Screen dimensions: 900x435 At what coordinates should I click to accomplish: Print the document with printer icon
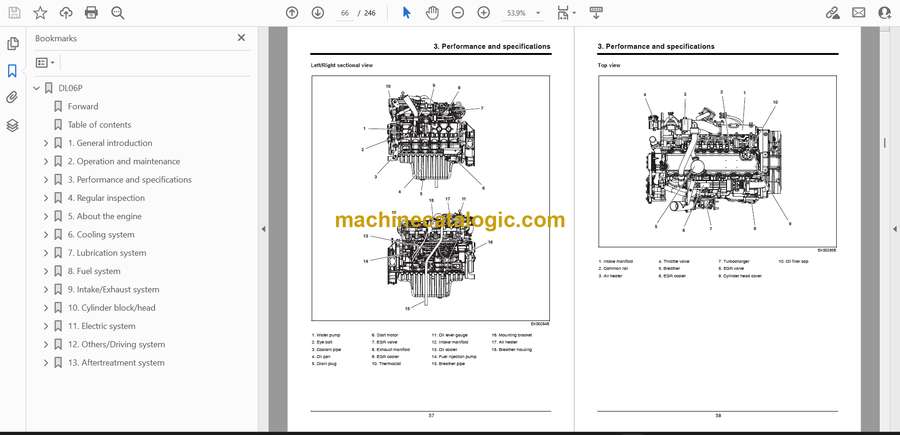(91, 13)
